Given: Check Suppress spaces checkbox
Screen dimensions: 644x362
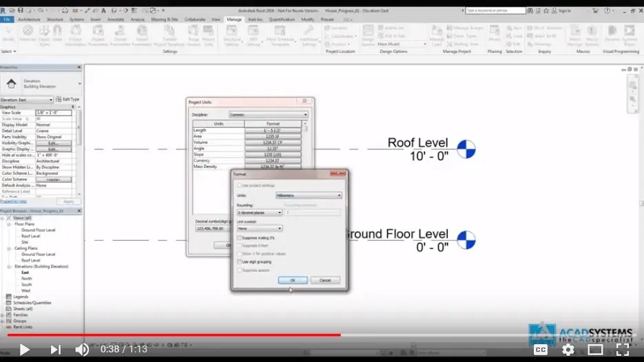Looking at the screenshot, I should 239,270.
